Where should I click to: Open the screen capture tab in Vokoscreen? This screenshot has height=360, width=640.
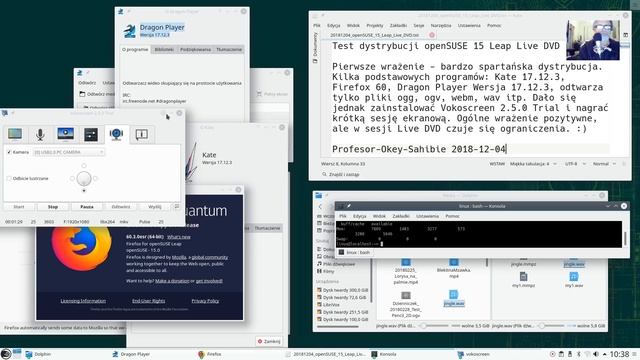(x=15, y=134)
